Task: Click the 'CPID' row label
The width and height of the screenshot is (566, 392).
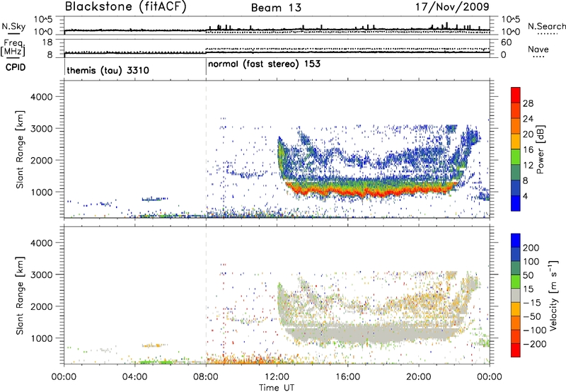Action: point(16,67)
